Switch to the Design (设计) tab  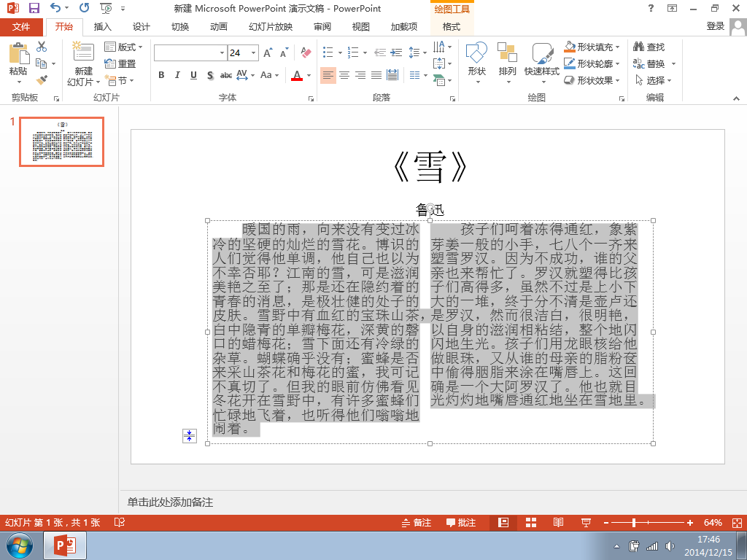[141, 27]
